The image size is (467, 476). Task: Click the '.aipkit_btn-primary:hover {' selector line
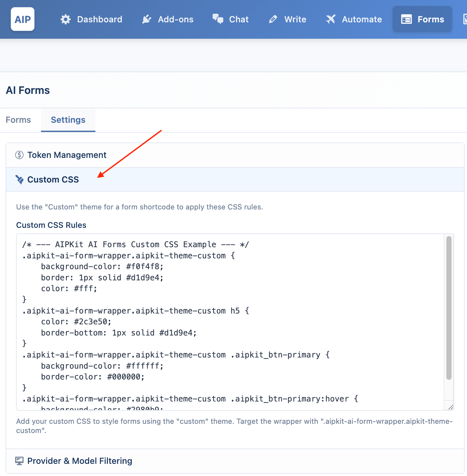pyautogui.click(x=190, y=399)
